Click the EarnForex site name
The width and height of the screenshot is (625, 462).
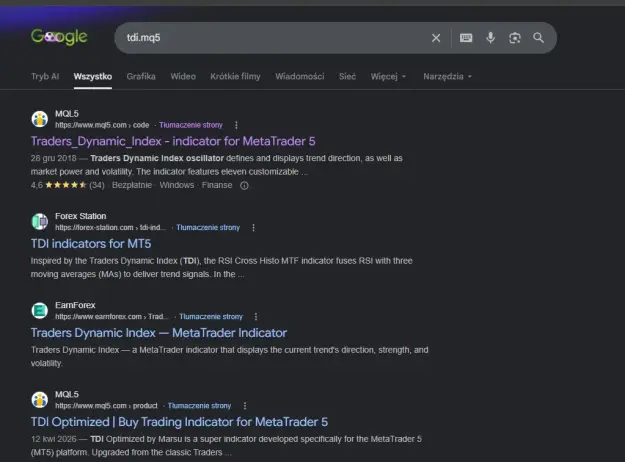75,305
